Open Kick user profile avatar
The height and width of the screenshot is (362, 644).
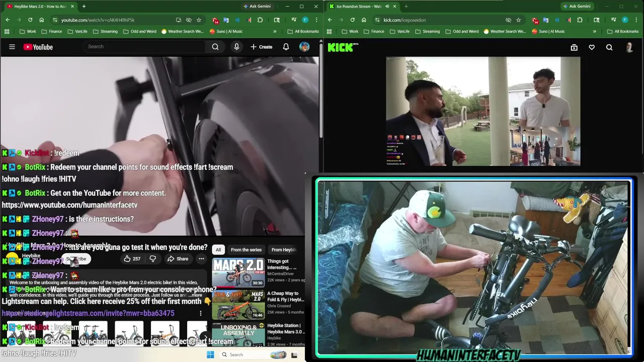click(x=629, y=47)
